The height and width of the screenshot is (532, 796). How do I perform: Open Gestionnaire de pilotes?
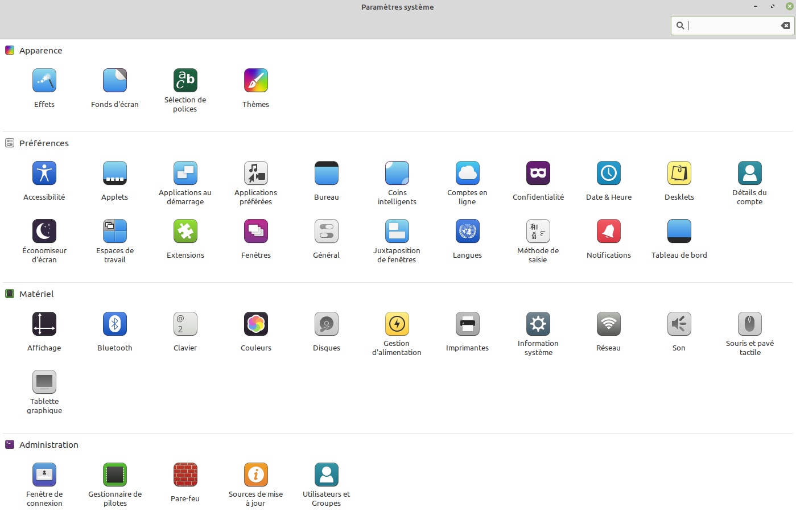coord(115,475)
